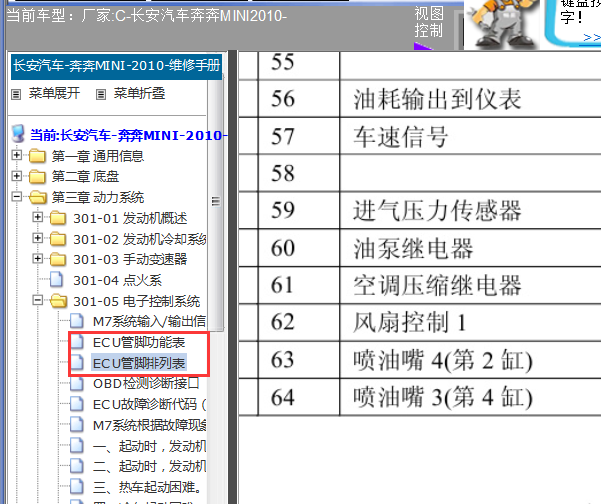
Task: Click open folder icon of 第三章 动力系统
Action: [x=38, y=197]
